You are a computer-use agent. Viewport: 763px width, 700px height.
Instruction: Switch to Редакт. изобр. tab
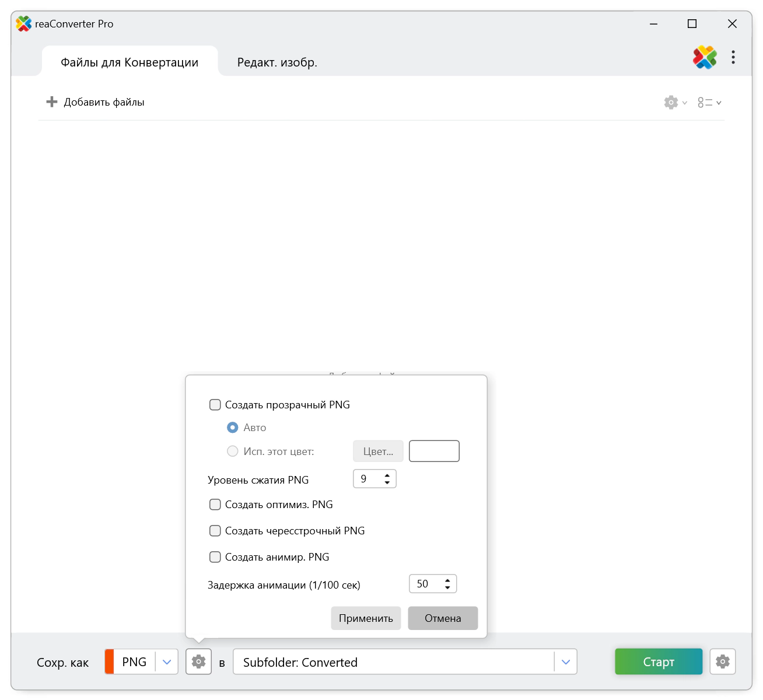277,62
